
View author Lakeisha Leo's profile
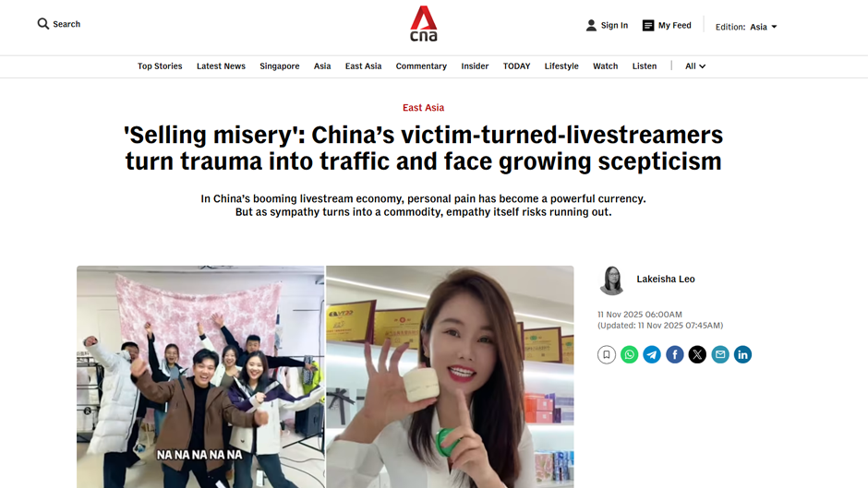(666, 279)
